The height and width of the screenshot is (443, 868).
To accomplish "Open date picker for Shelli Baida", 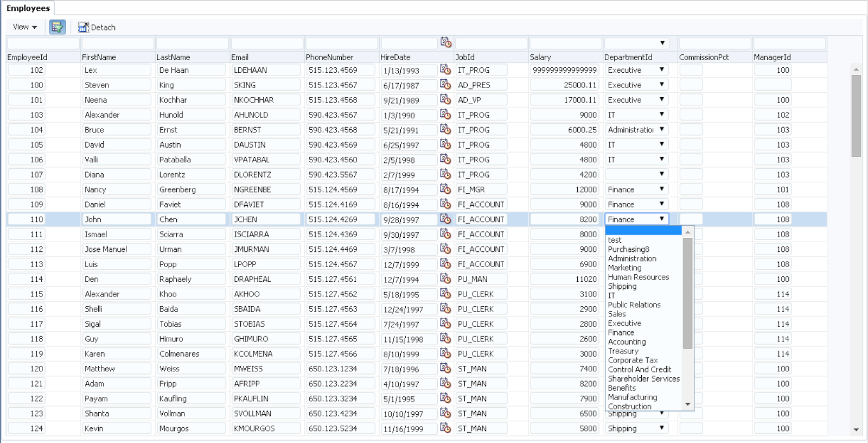I will point(445,308).
